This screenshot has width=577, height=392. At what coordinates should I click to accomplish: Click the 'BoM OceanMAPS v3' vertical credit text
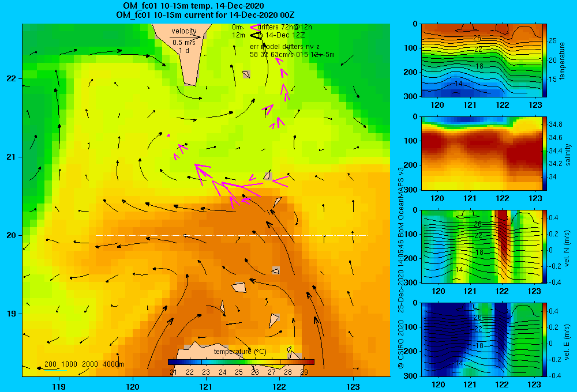click(x=401, y=202)
